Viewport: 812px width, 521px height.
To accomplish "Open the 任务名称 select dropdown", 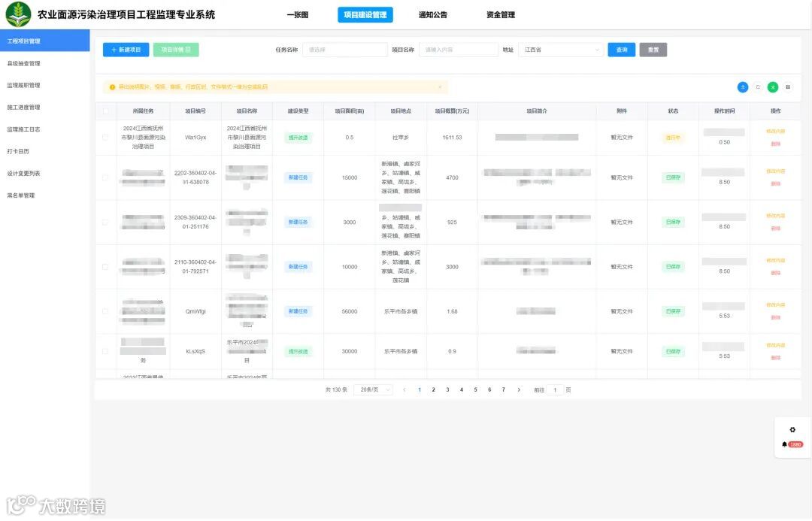I will point(345,50).
